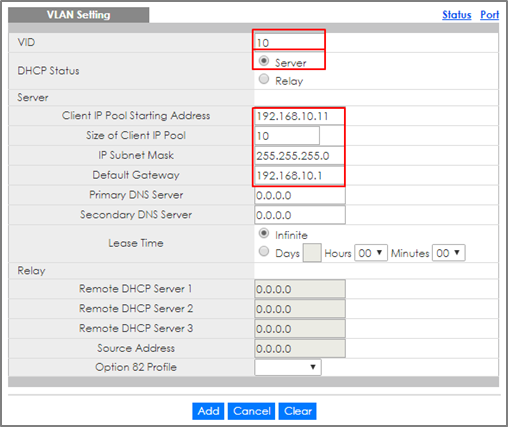Viewport: 508px width, 427px height.
Task: Select the VLAN Setting tab header
Action: click(x=79, y=15)
